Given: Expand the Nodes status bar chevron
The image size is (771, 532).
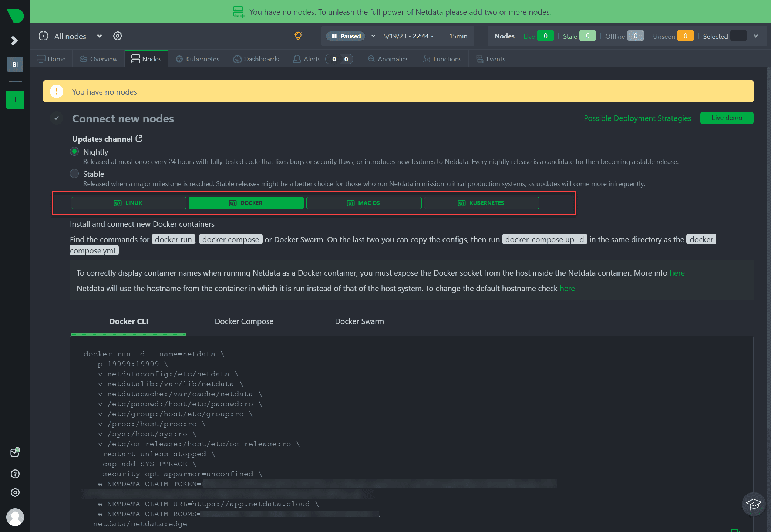Looking at the screenshot, I should coord(756,36).
